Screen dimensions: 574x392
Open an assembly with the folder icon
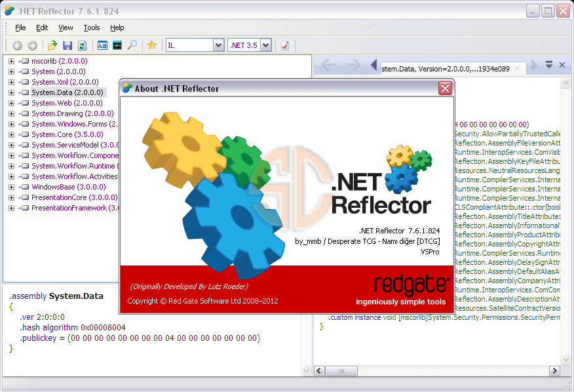[52, 45]
